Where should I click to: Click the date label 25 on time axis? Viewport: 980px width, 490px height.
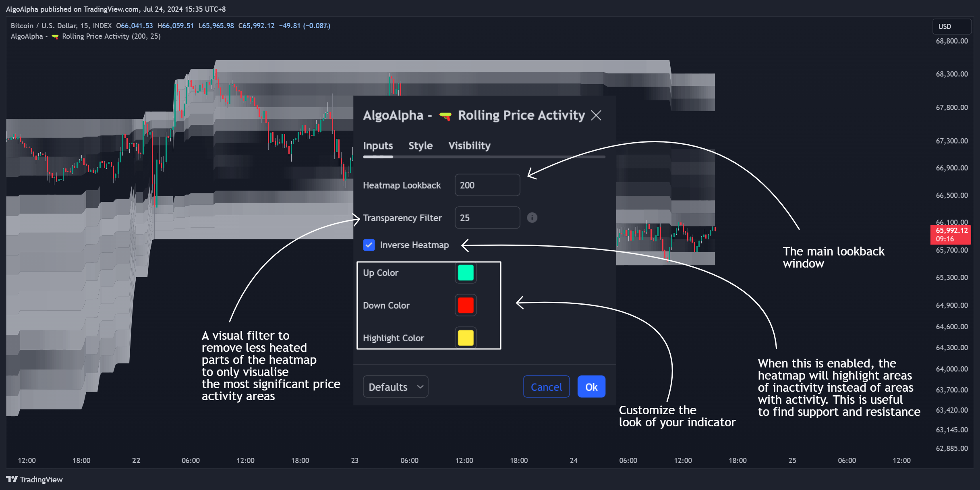coord(792,460)
